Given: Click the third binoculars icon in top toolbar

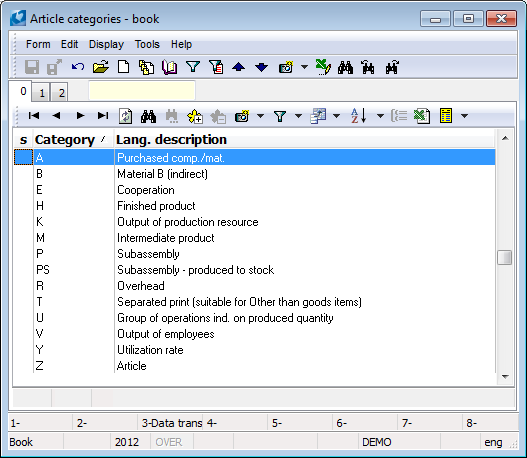Looking at the screenshot, I should (392, 67).
